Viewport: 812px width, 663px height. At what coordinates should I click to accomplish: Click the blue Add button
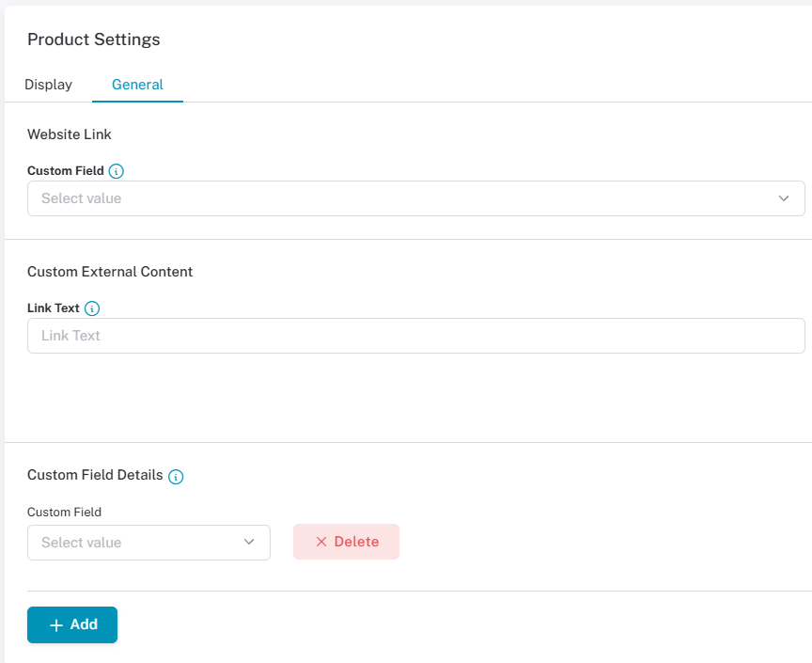point(72,624)
